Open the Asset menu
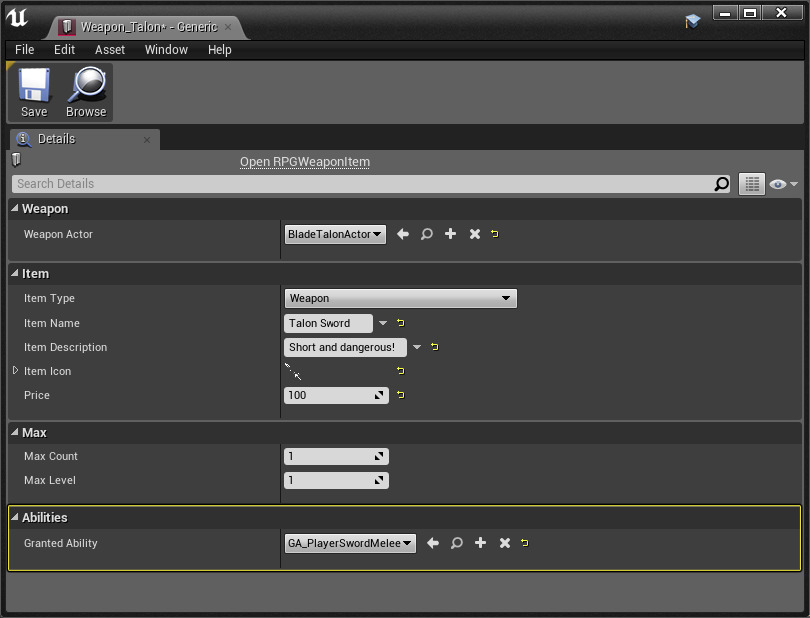810x618 pixels. click(110, 50)
